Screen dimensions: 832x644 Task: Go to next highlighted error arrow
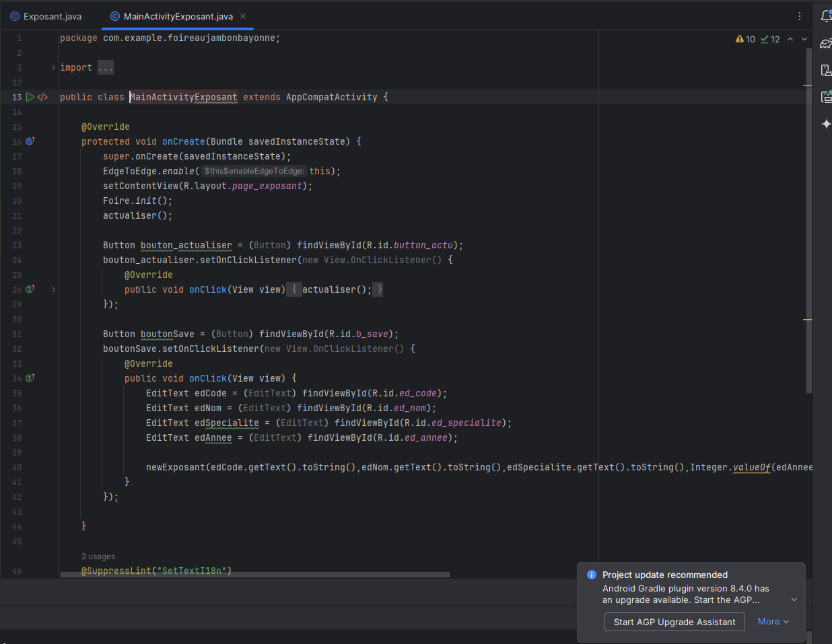(x=804, y=39)
